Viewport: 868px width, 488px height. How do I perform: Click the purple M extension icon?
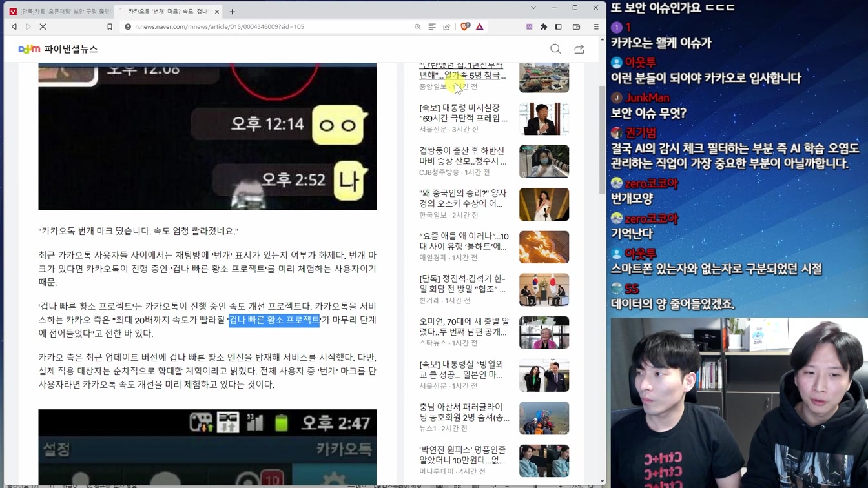point(530,27)
